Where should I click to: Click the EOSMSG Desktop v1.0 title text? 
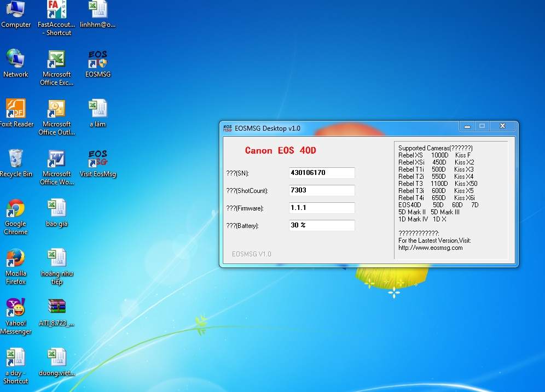[x=267, y=128]
